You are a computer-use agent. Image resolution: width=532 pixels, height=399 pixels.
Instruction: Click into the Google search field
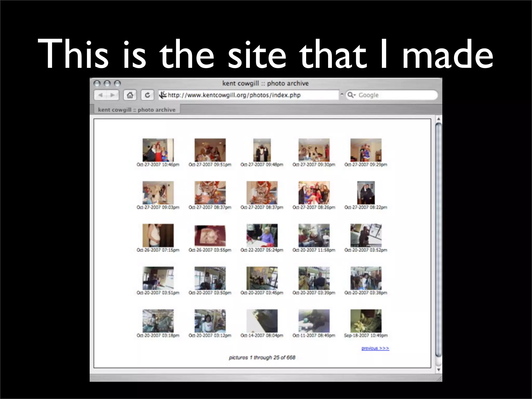coord(391,95)
